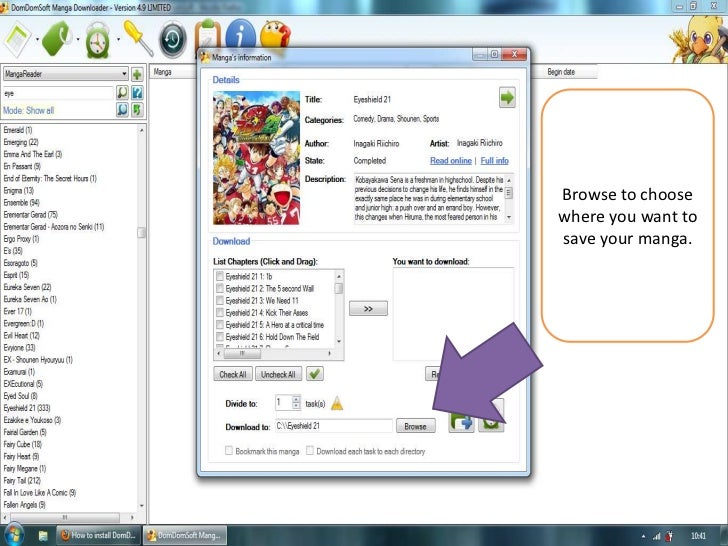
Task: Click the Browse button
Action: (416, 426)
